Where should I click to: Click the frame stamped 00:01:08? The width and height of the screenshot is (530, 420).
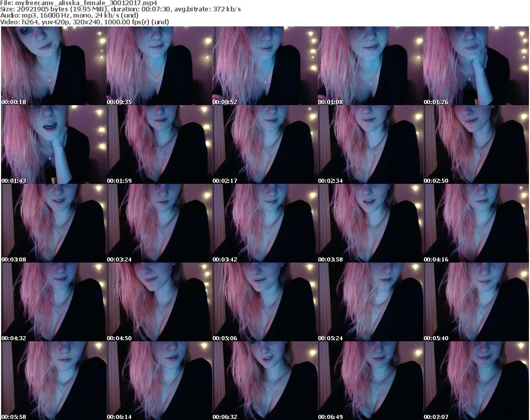pos(371,66)
